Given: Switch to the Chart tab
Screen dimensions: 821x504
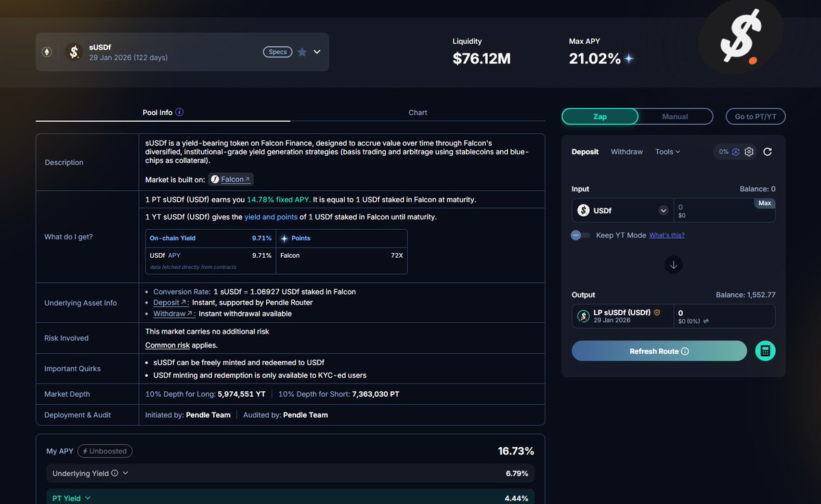Looking at the screenshot, I should [x=417, y=112].
